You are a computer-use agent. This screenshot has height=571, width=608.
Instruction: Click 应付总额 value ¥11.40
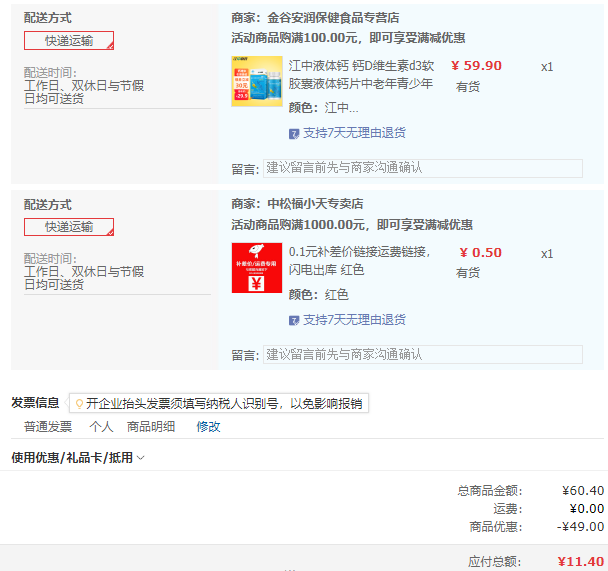(x=580, y=561)
